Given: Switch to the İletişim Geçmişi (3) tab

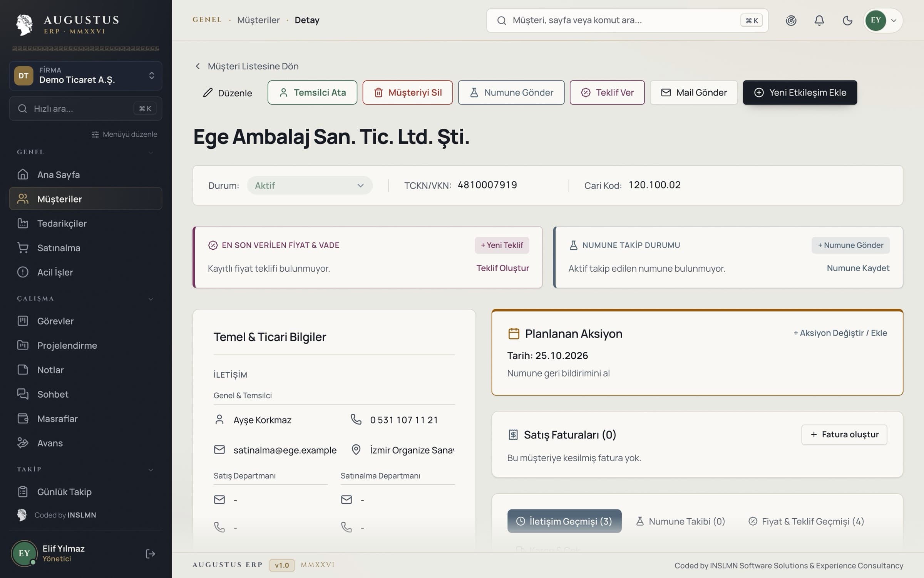Looking at the screenshot, I should coord(564,521).
